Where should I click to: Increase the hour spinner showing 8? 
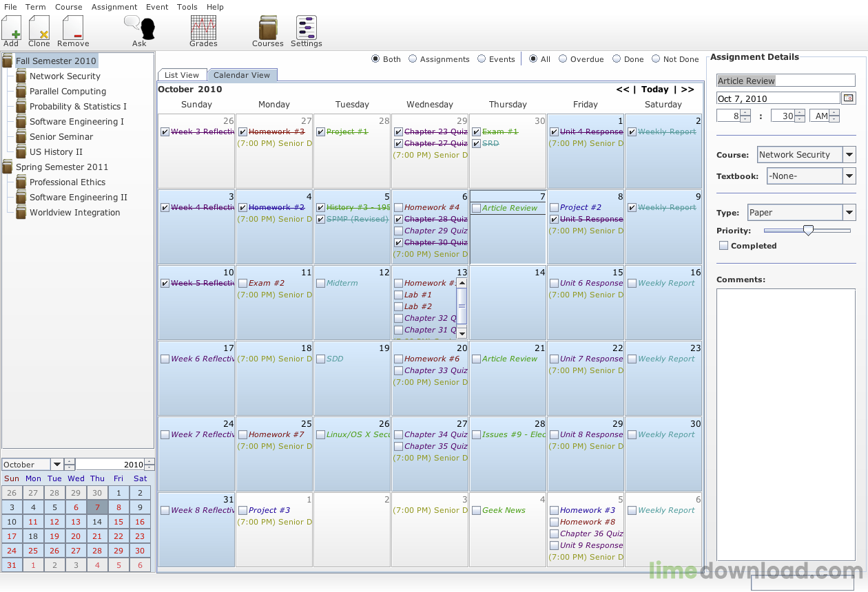coord(745,113)
